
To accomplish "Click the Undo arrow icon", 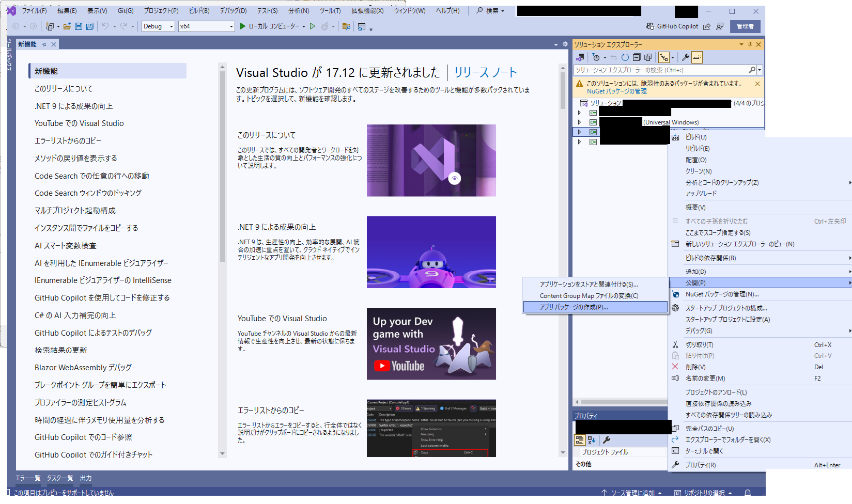I will (105, 26).
